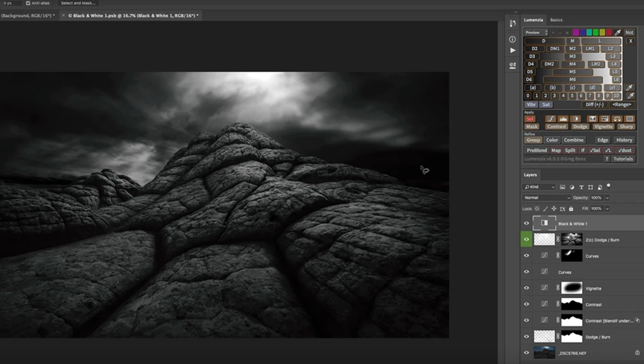Click the lock image pixels brush icon
This screenshot has height=364, width=644.
click(546, 209)
